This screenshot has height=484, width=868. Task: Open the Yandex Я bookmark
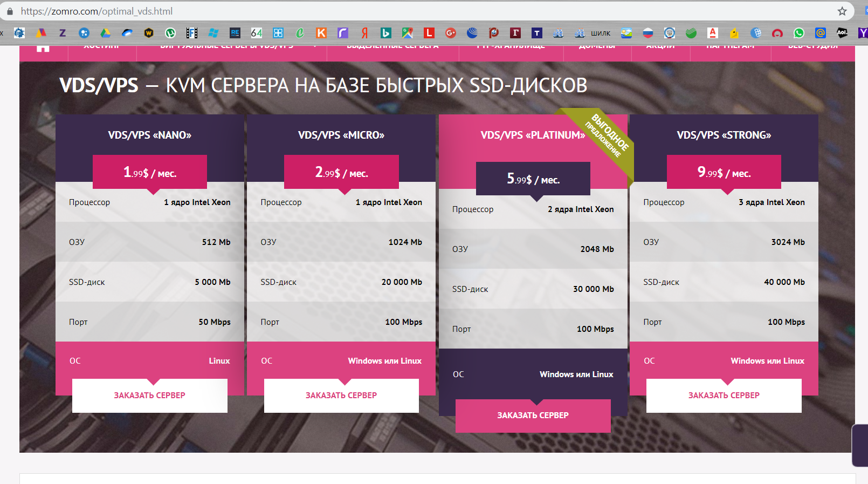click(x=364, y=33)
